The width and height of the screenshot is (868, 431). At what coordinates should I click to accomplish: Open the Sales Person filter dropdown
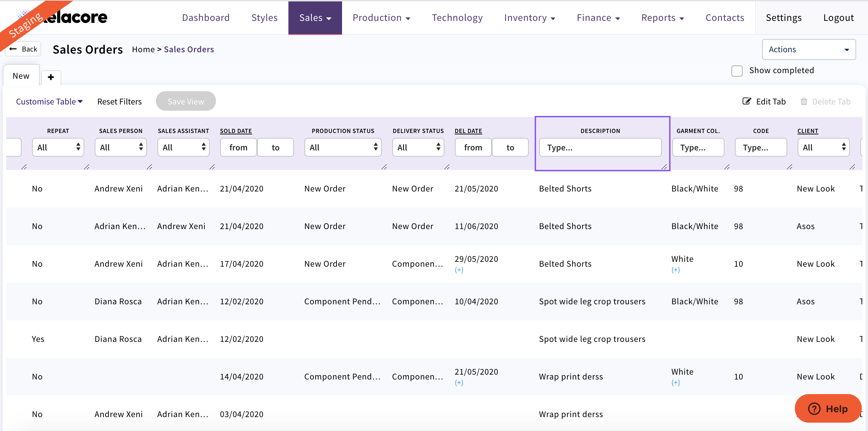coord(121,147)
